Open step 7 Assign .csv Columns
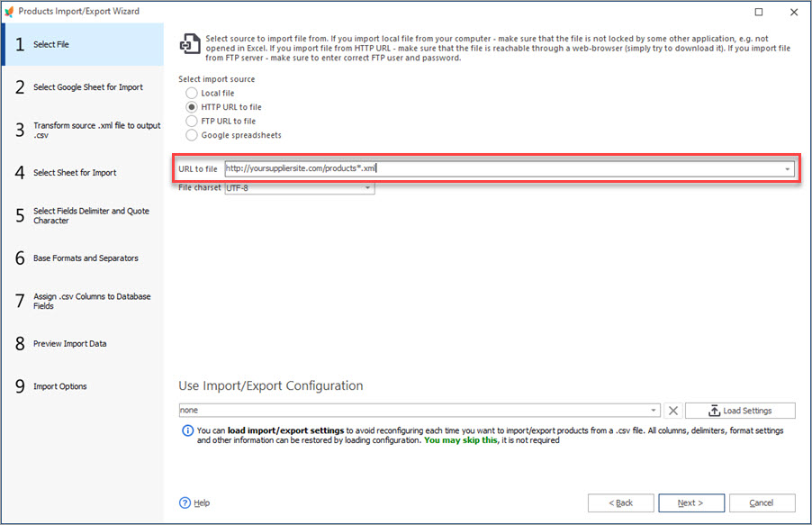Image resolution: width=812 pixels, height=525 pixels. [x=83, y=301]
